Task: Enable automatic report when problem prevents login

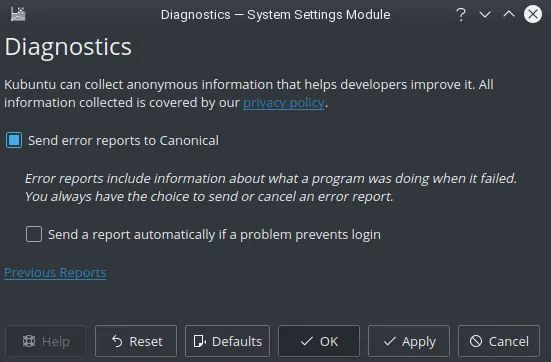Action: coord(34,234)
